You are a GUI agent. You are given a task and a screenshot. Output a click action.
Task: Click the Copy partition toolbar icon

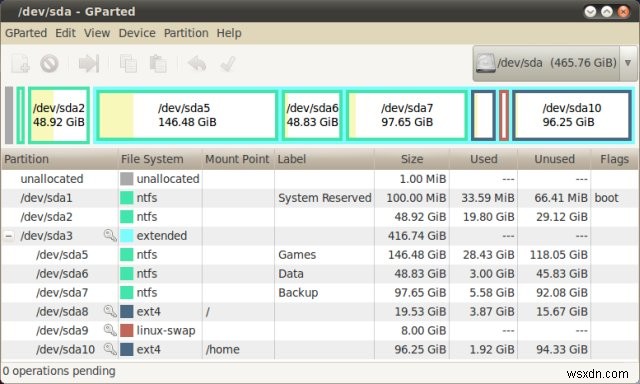pos(128,64)
